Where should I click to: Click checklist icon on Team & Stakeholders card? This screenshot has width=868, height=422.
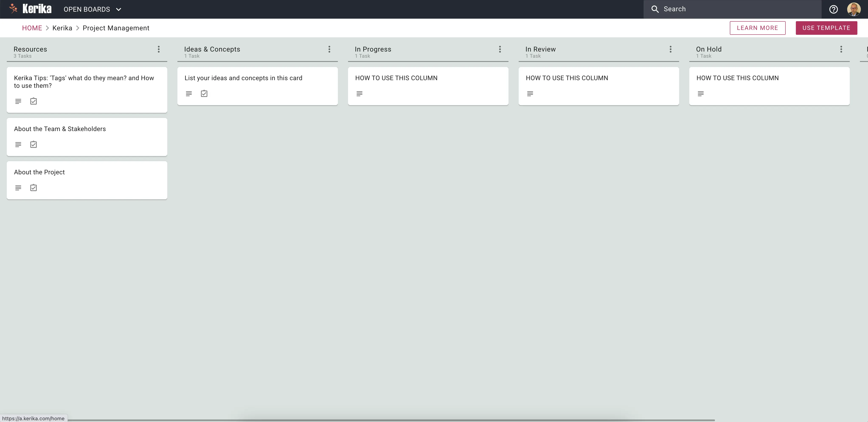[x=33, y=144]
